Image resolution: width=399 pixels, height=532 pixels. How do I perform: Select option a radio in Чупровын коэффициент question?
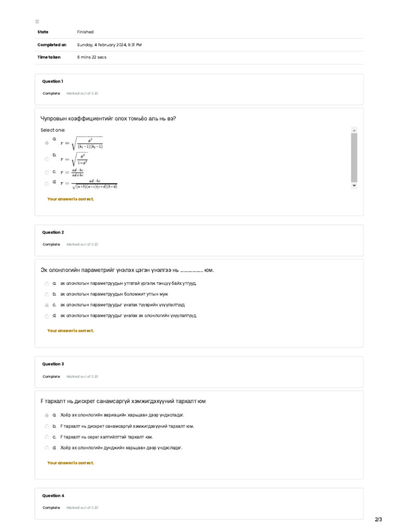47,142
